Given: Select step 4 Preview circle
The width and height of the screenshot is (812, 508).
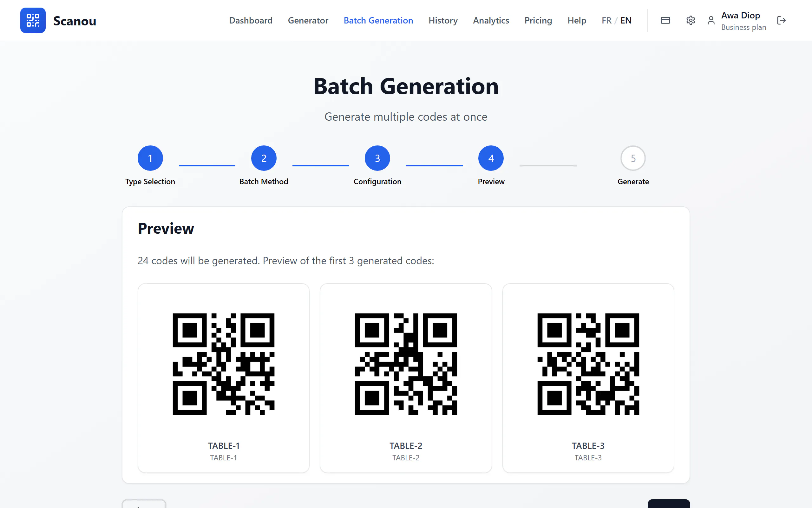Looking at the screenshot, I should 491,158.
